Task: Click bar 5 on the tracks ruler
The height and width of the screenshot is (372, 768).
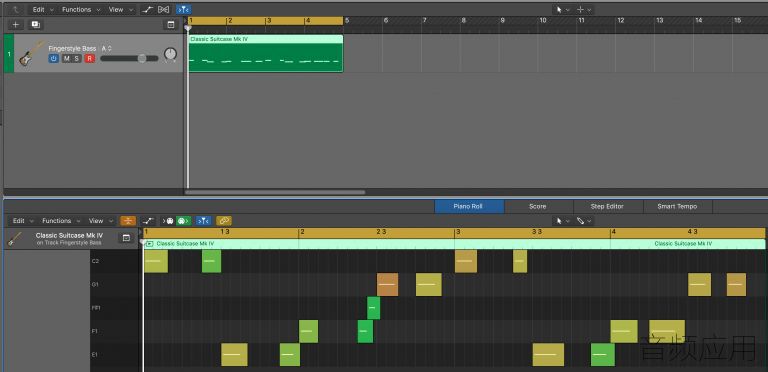Action: click(x=347, y=21)
